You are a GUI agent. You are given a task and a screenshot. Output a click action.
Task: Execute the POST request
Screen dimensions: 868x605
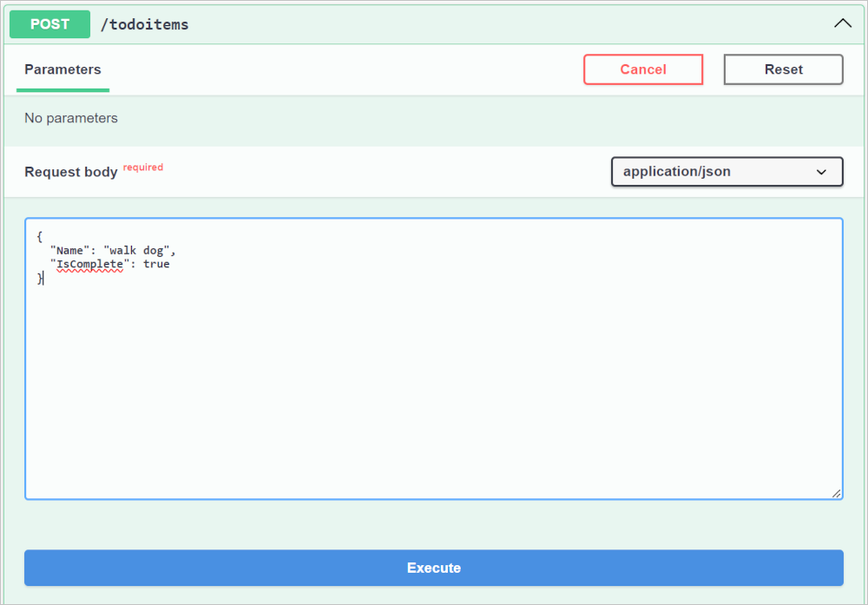click(x=434, y=568)
